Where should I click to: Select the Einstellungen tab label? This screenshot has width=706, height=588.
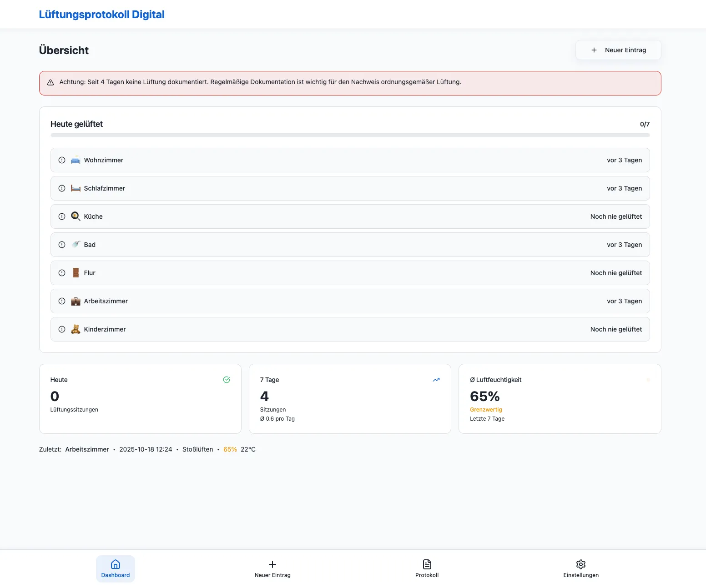pos(581,575)
